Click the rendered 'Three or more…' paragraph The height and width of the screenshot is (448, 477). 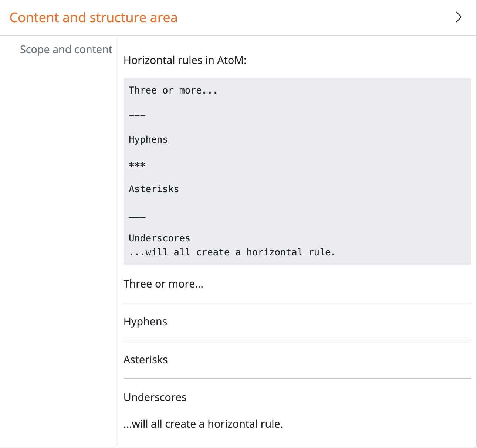point(163,284)
